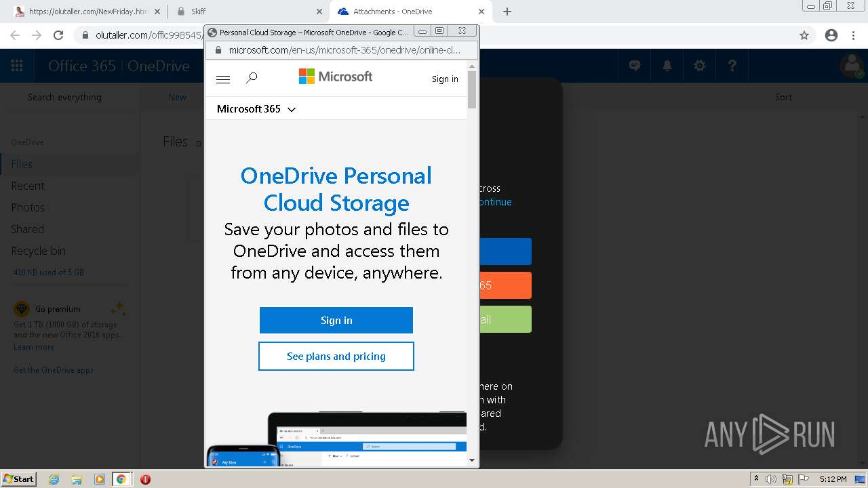868x488 pixels.
Task: Click Sign in link in Microsoft header
Action: (x=445, y=79)
